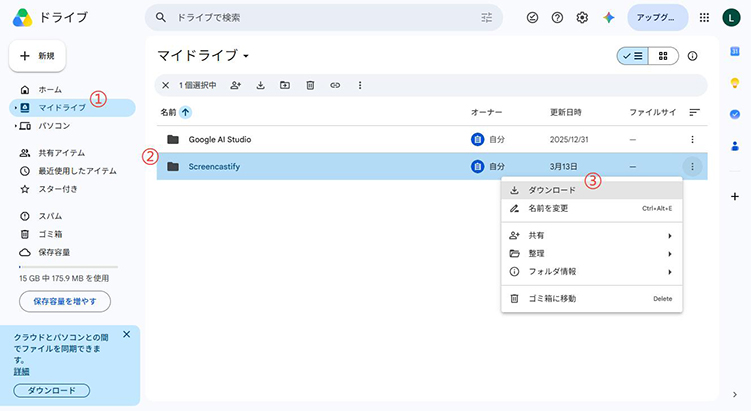Switch to grid layout view
The width and height of the screenshot is (751, 411).
coord(663,56)
